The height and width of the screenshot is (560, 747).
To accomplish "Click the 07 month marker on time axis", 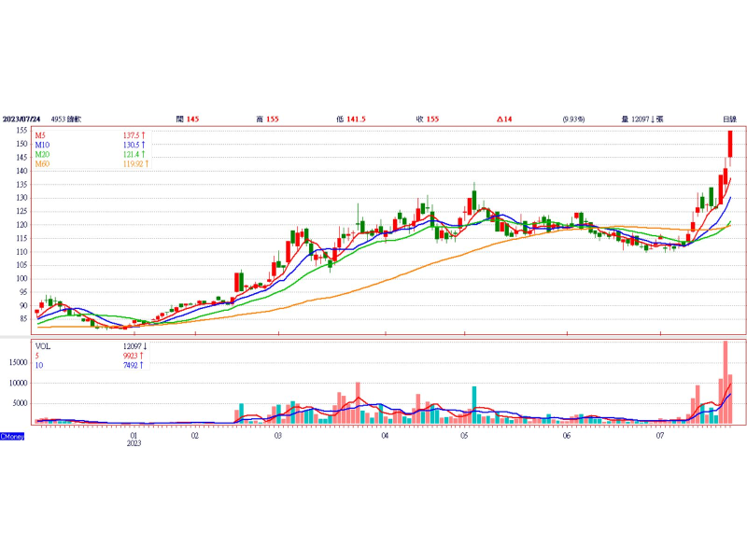I will tap(659, 436).
